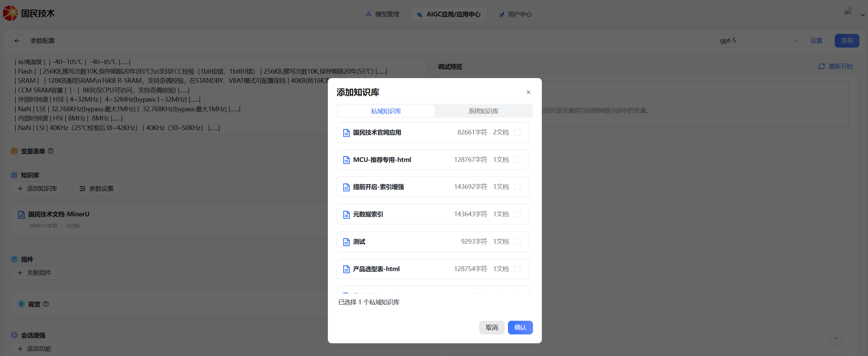Image resolution: width=868 pixels, height=356 pixels.
Task: Check the 国民技术官网应用 knowledge base
Action: click(517, 132)
